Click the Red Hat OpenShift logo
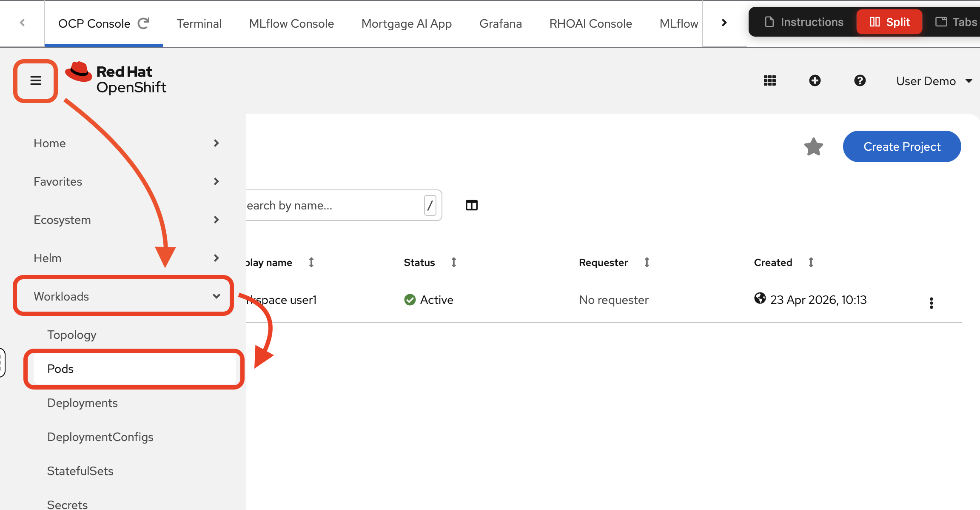980x510 pixels. click(x=116, y=79)
